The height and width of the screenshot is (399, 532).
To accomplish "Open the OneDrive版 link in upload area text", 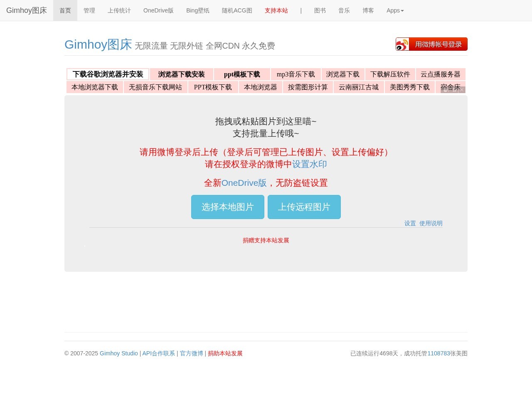I will click(x=244, y=183).
